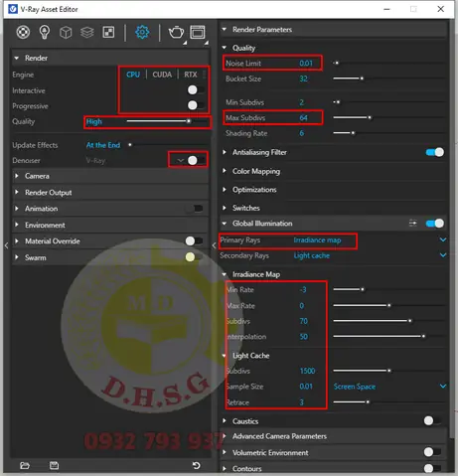Select the CUDA engine option
Viewport: 458px width, 476px height.
(x=162, y=75)
